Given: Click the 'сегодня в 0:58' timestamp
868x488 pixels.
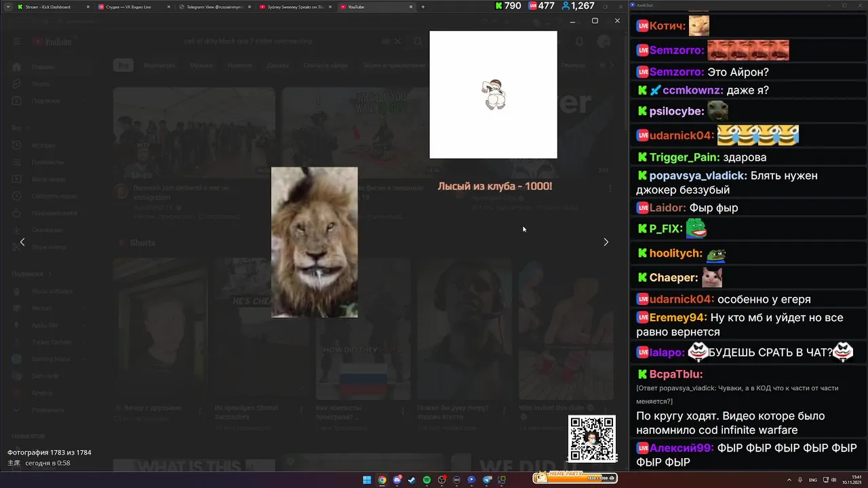Looking at the screenshot, I should [x=47, y=463].
